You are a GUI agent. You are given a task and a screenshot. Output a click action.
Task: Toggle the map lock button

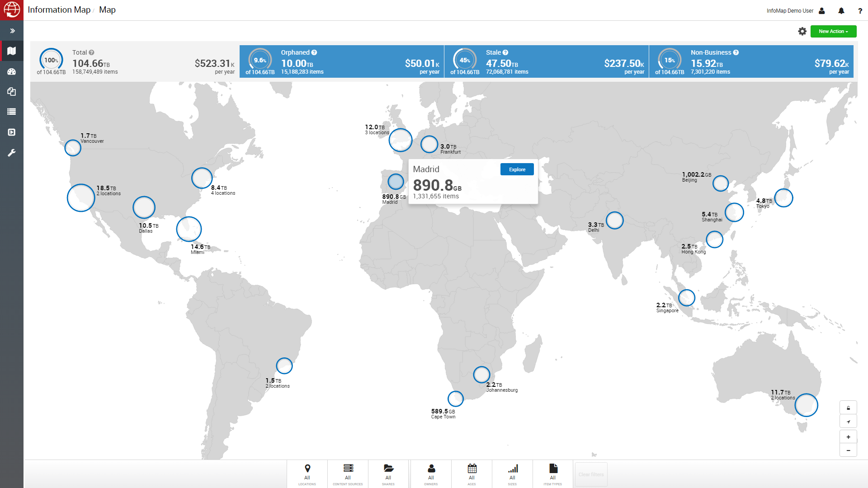click(x=848, y=408)
